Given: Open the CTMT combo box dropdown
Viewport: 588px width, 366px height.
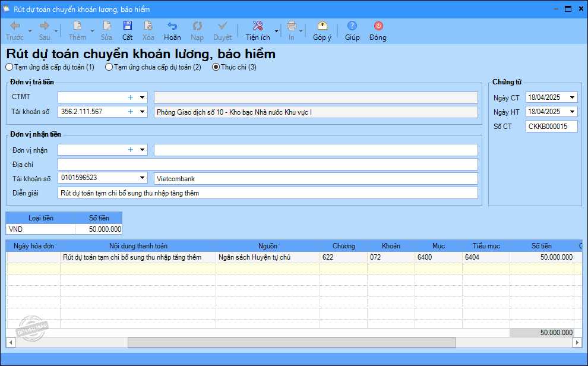Looking at the screenshot, I should (143, 97).
